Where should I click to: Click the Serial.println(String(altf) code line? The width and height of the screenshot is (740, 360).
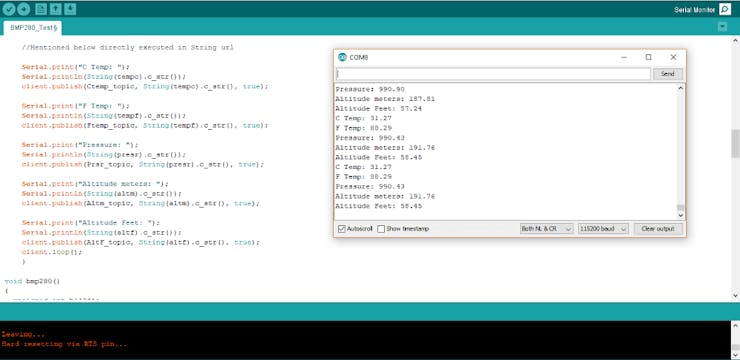click(x=101, y=233)
